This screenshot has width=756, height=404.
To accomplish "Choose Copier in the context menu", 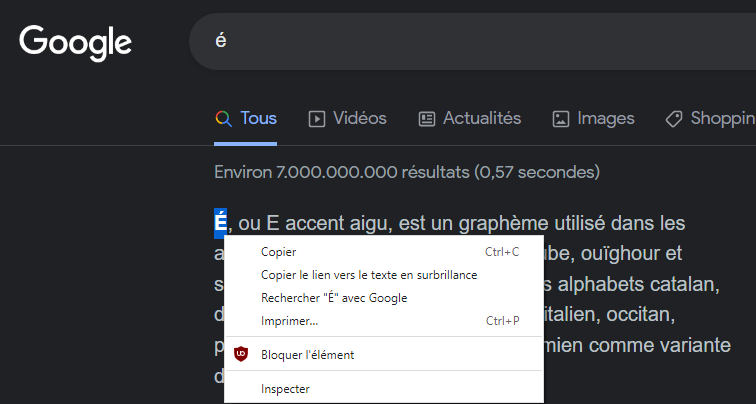I will (384, 252).
